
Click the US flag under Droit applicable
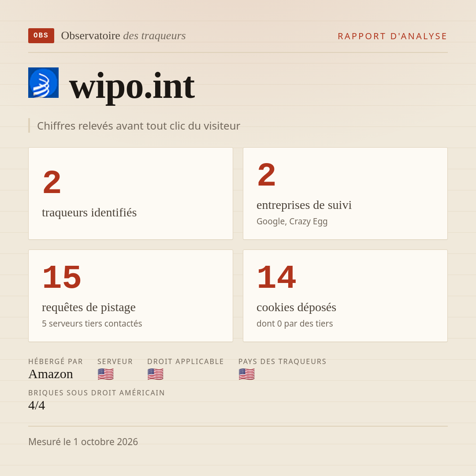[156, 374]
